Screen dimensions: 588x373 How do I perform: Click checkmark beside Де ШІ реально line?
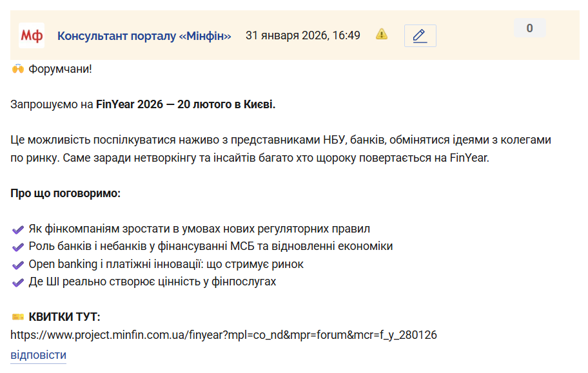tap(18, 282)
